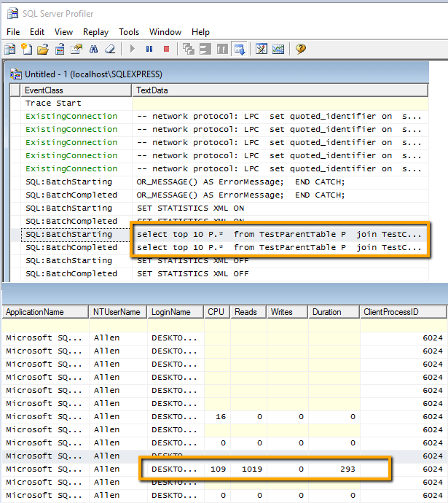
Task: Select BatchStarting row with 'select top 10 P.*'
Action: click(219, 235)
